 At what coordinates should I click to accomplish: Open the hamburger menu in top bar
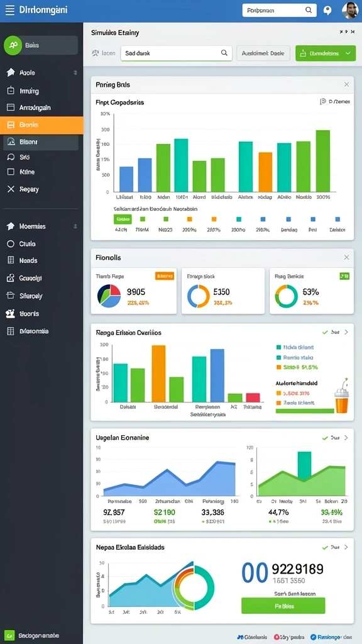[x=10, y=10]
